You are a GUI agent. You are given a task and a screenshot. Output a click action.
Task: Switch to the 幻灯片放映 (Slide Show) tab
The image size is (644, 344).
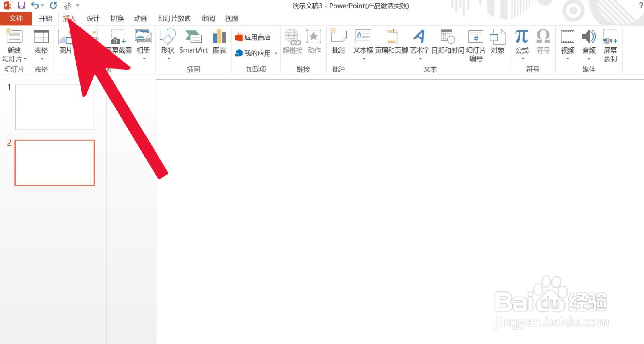[x=174, y=19]
